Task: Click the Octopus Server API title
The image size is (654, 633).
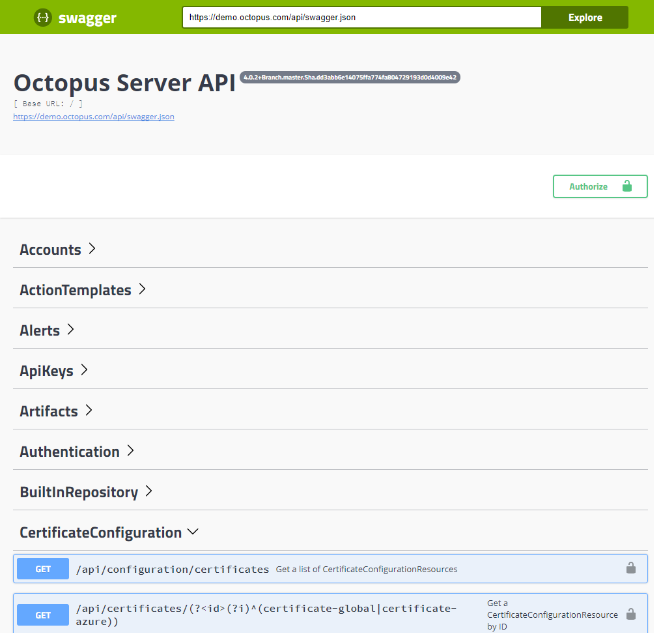Action: 125,83
